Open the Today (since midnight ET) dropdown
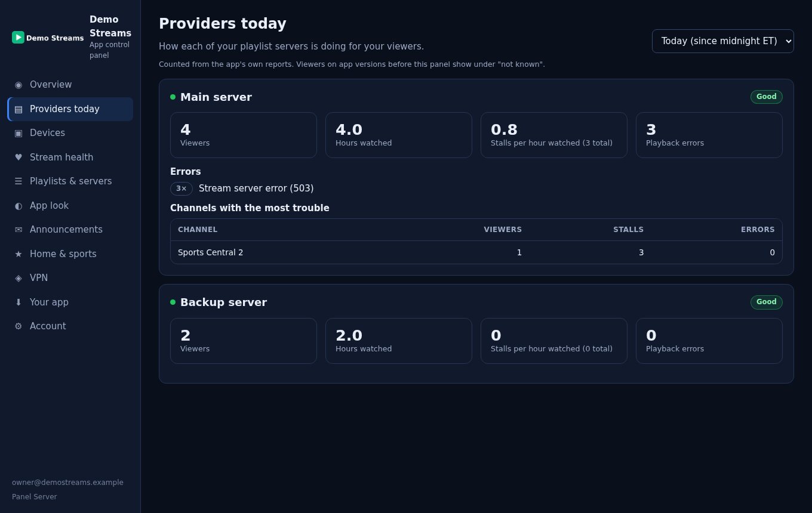Screen dimensions: 812x513 coord(723,41)
